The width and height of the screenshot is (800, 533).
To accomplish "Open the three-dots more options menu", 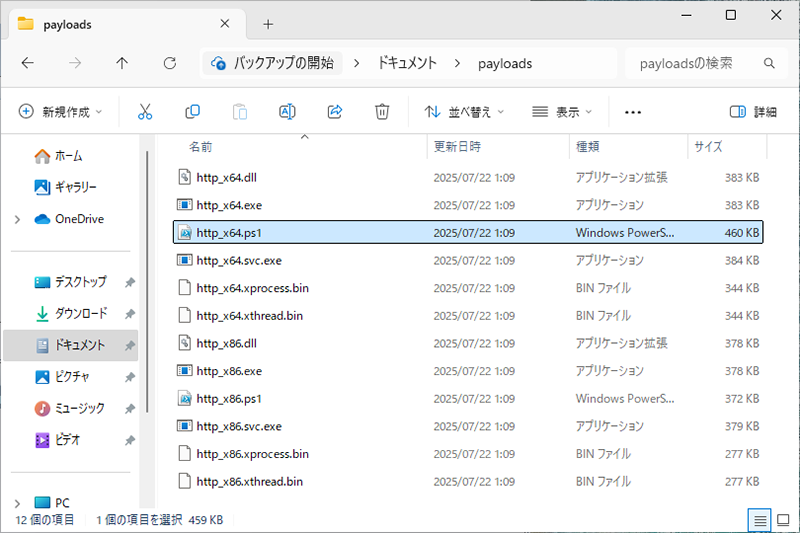I will click(632, 112).
